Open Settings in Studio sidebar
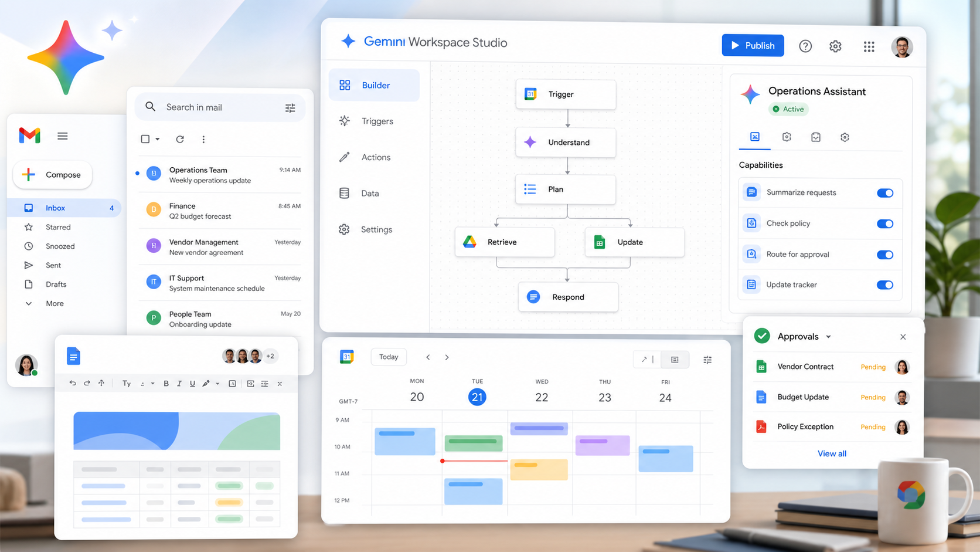 coord(365,229)
